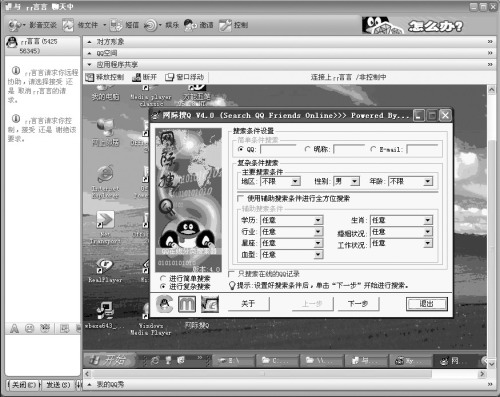
Task: Open the work status dropdown
Action: pos(428,243)
